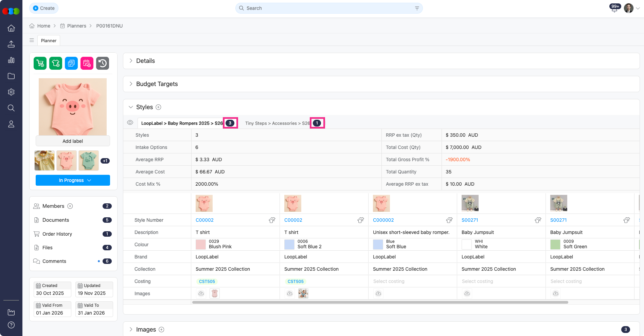Click the add Styles plus icon
Screen dimensions: 644x336
click(x=158, y=107)
